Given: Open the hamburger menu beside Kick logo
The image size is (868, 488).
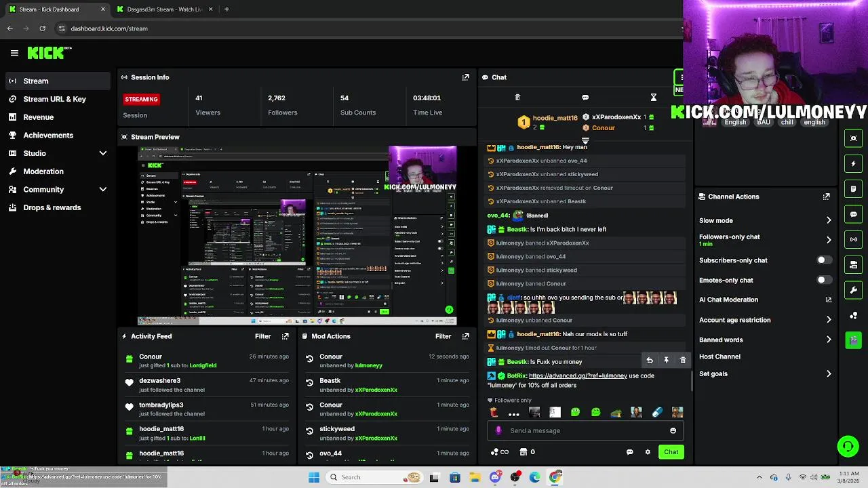Looking at the screenshot, I should point(14,53).
